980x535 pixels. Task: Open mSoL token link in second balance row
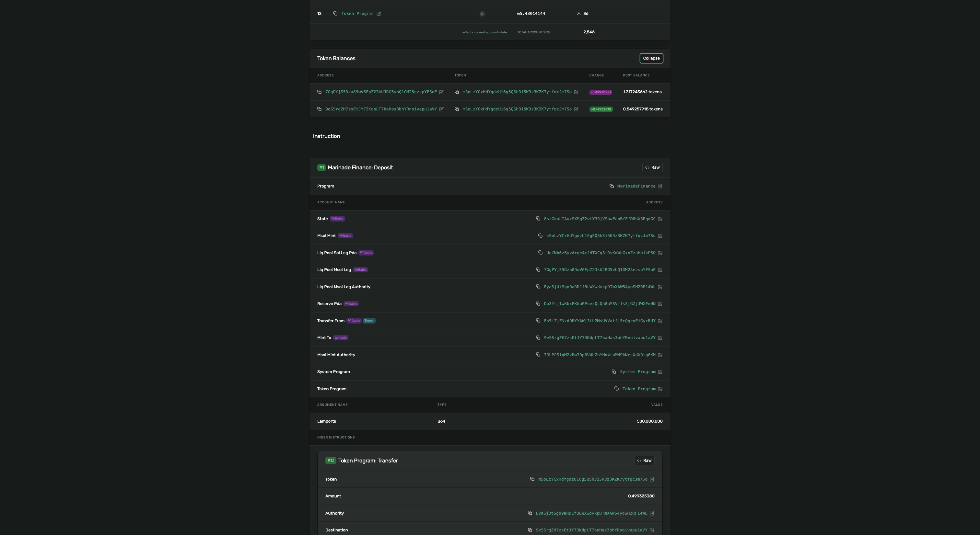coord(517,109)
